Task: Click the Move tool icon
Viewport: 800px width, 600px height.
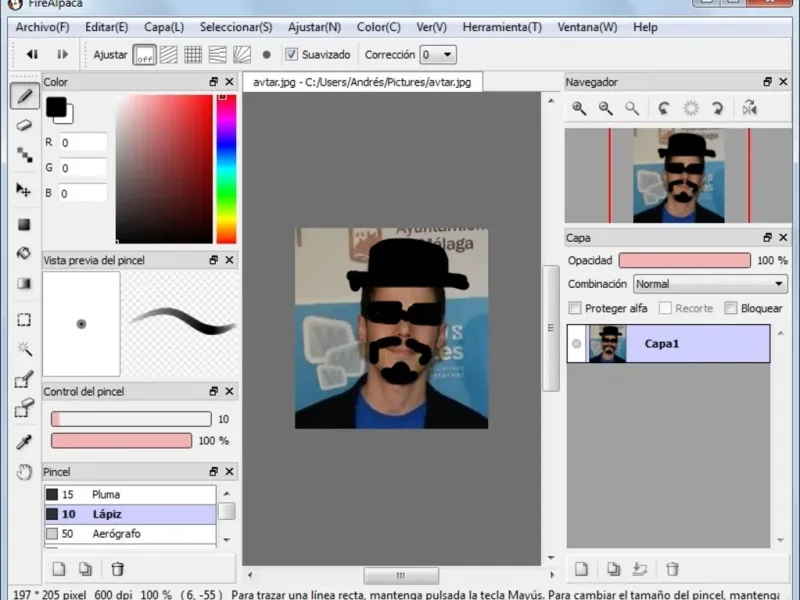Action: pyautogui.click(x=25, y=190)
